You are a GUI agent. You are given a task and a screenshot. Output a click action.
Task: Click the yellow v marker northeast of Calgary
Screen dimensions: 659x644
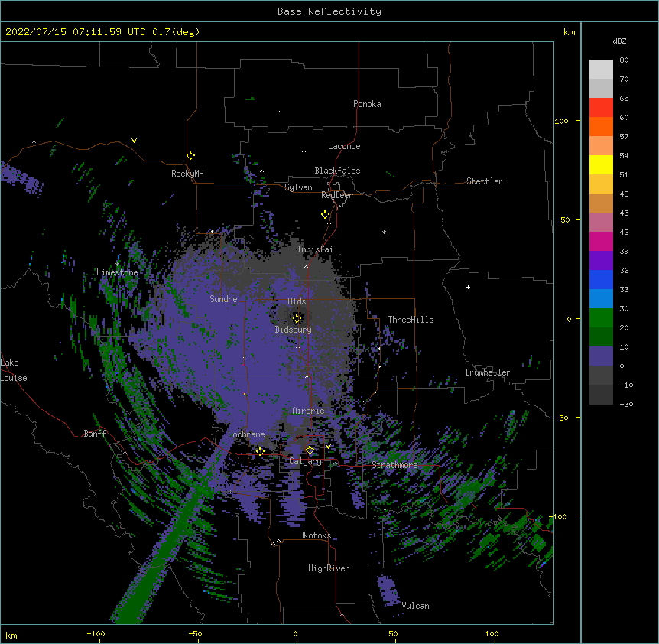pos(328,447)
